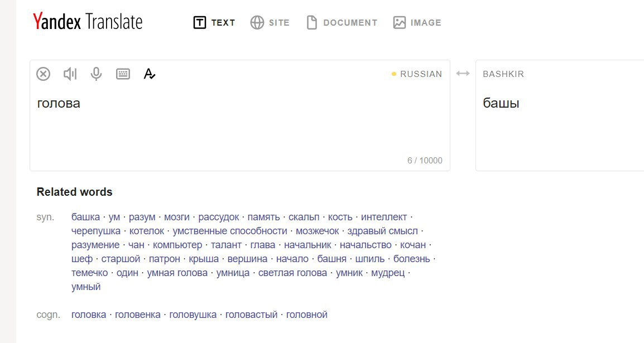Click the synonym умный
This screenshot has height=343, width=644.
(x=86, y=287)
